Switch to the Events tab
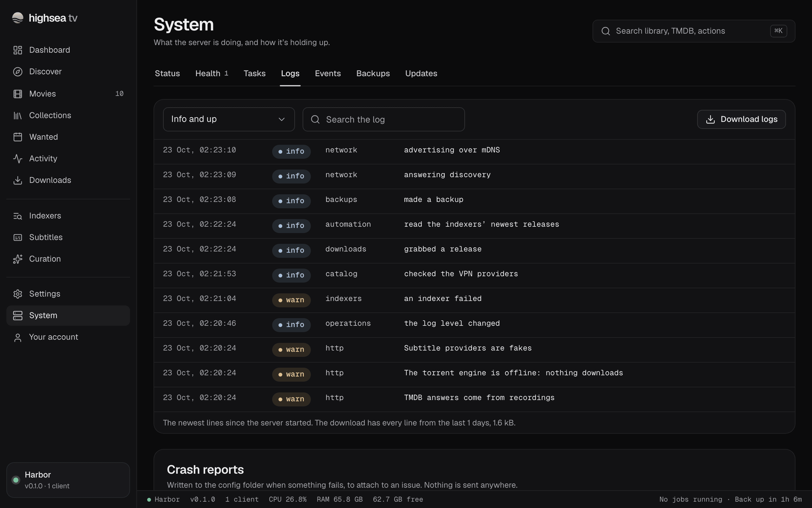The image size is (812, 508). [327, 73]
